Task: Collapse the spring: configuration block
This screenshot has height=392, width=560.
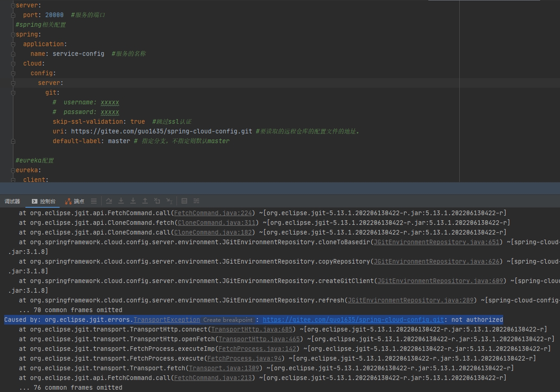Action: tap(13, 34)
